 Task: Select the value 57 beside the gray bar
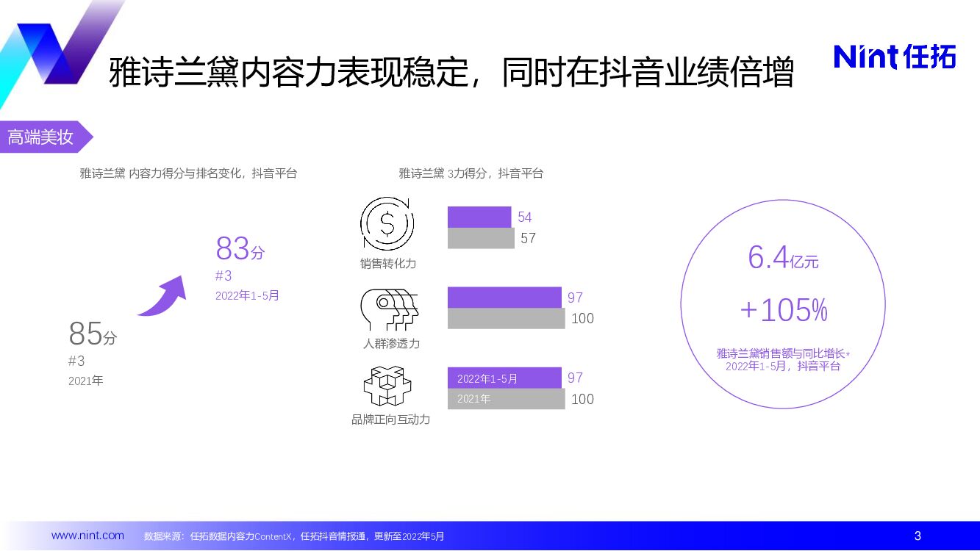point(529,238)
